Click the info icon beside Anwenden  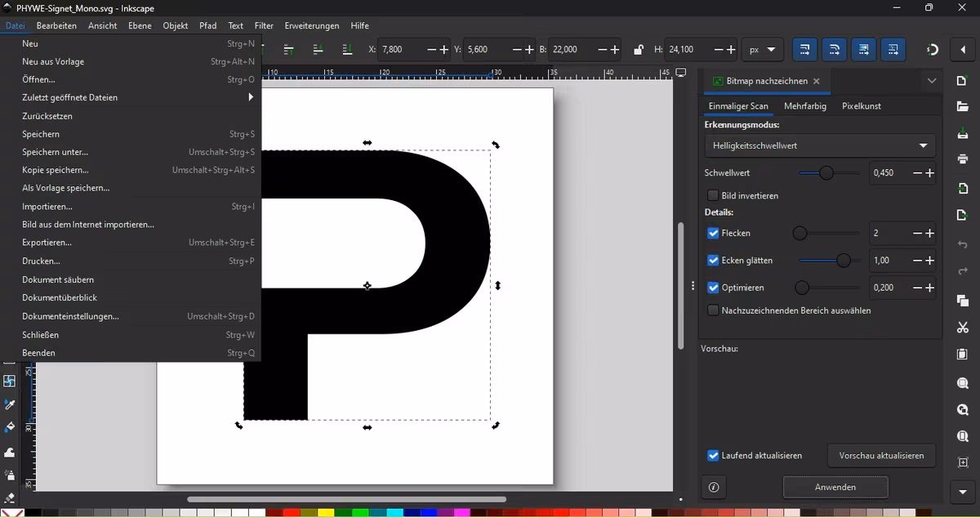point(714,487)
